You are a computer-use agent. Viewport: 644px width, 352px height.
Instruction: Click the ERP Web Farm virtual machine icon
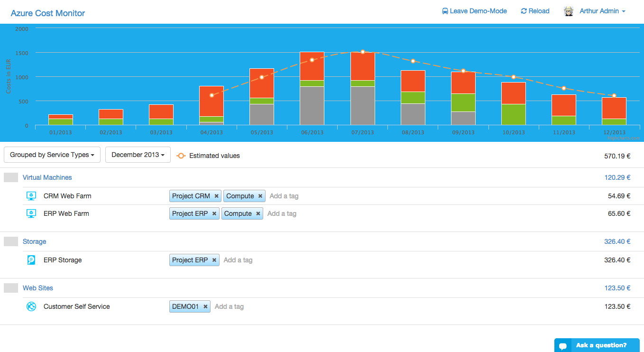[x=31, y=213]
